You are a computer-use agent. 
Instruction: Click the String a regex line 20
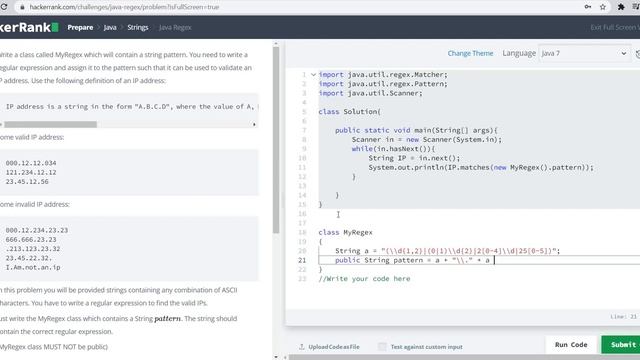click(x=447, y=251)
